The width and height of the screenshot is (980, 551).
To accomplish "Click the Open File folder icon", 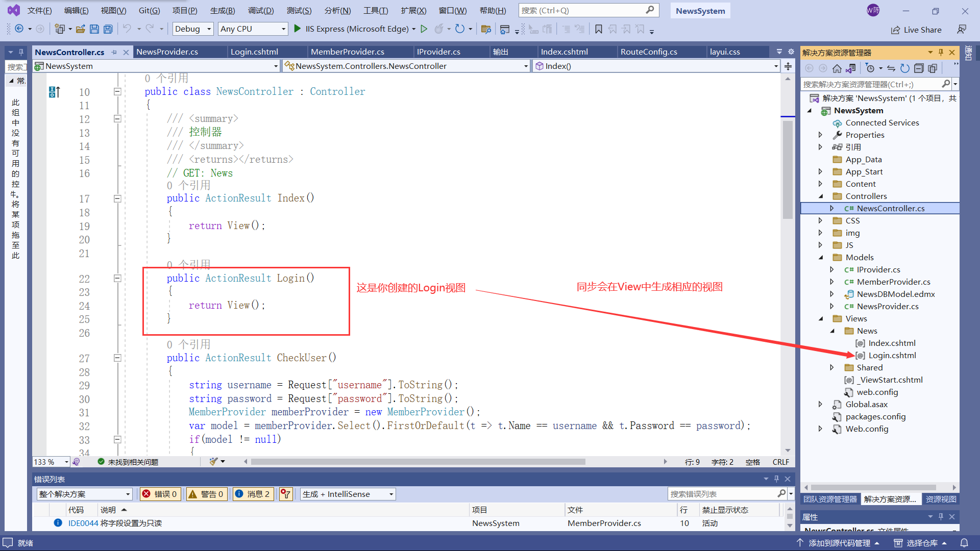I will pos(80,29).
